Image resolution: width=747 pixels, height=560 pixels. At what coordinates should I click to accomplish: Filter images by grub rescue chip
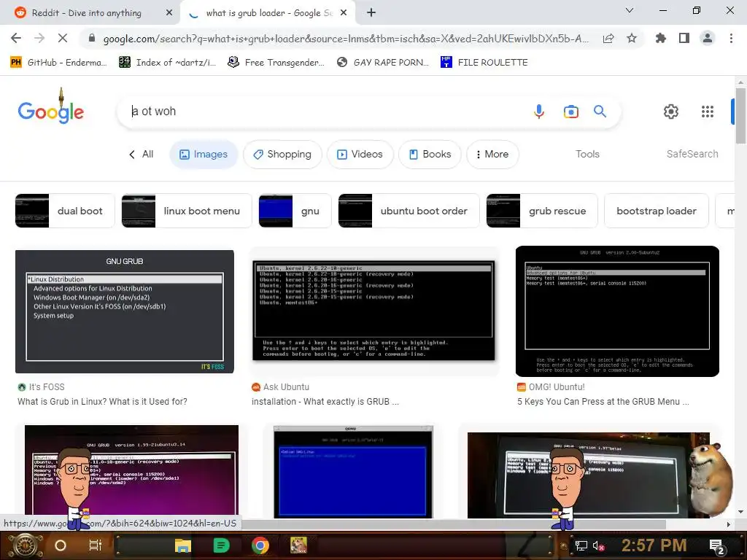pyautogui.click(x=542, y=211)
